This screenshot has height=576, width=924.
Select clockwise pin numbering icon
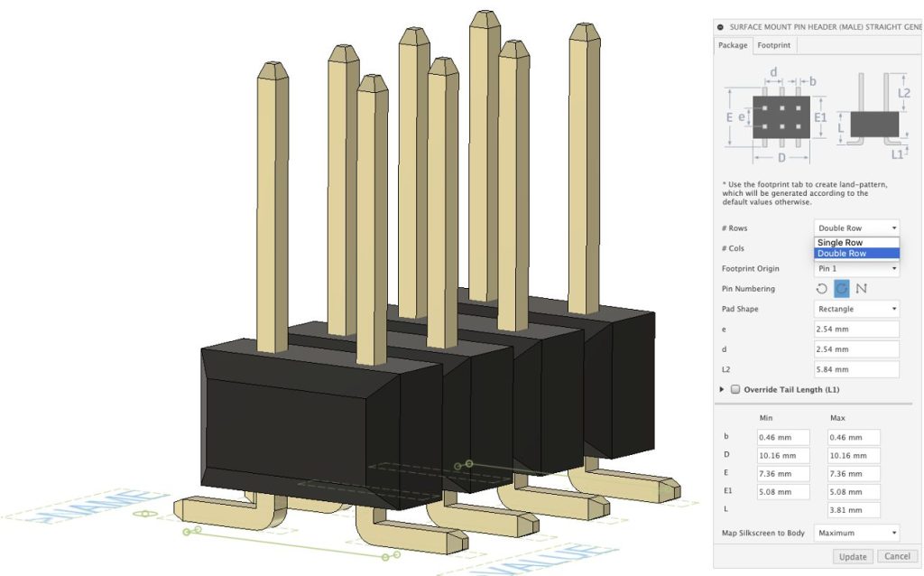point(841,289)
